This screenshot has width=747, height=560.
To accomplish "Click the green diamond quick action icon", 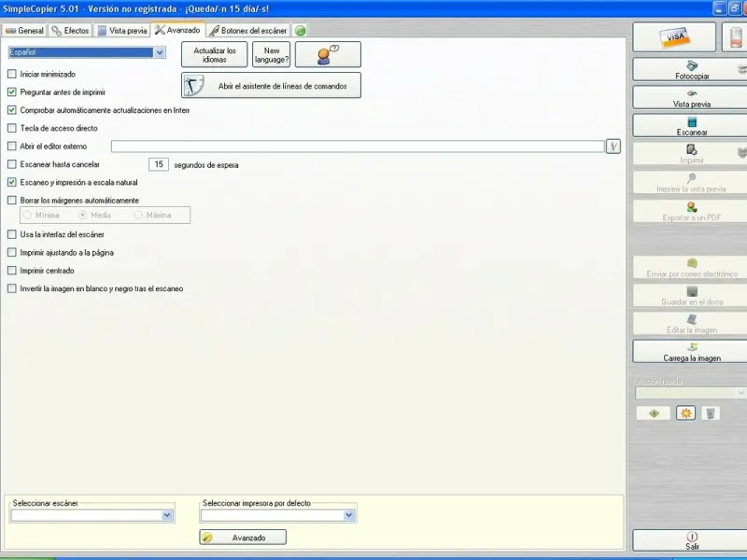I will click(x=654, y=413).
